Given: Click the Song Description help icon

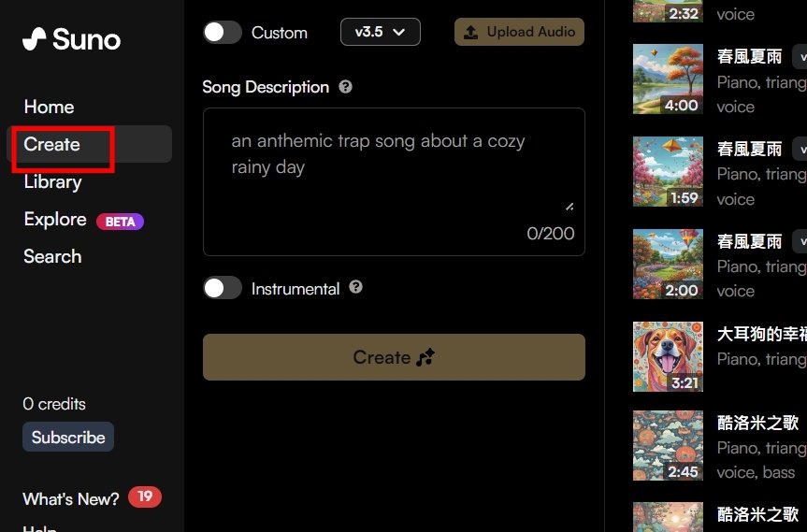Looking at the screenshot, I should coord(345,86).
